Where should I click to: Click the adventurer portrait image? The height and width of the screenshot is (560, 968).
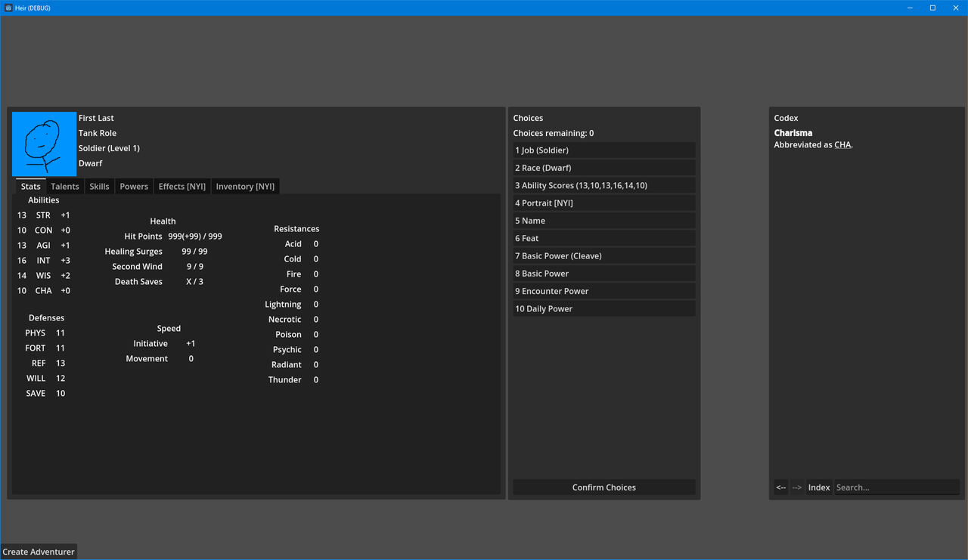(x=44, y=144)
